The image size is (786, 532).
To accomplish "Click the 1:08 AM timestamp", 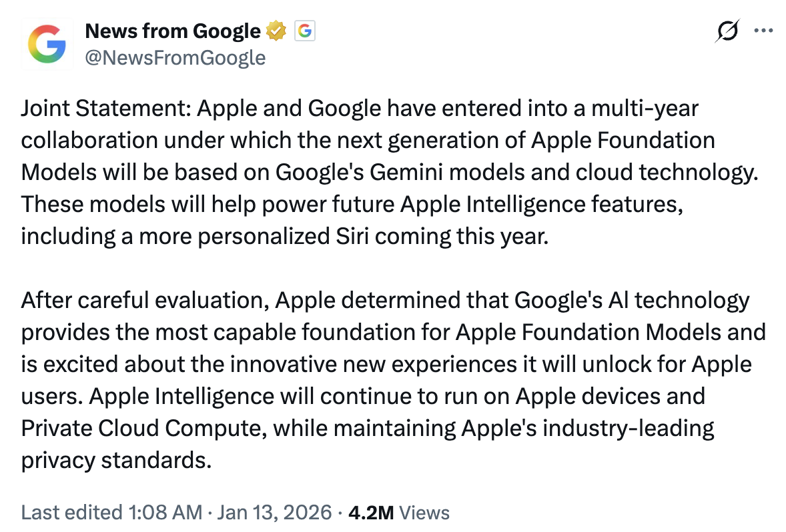I will [163, 512].
